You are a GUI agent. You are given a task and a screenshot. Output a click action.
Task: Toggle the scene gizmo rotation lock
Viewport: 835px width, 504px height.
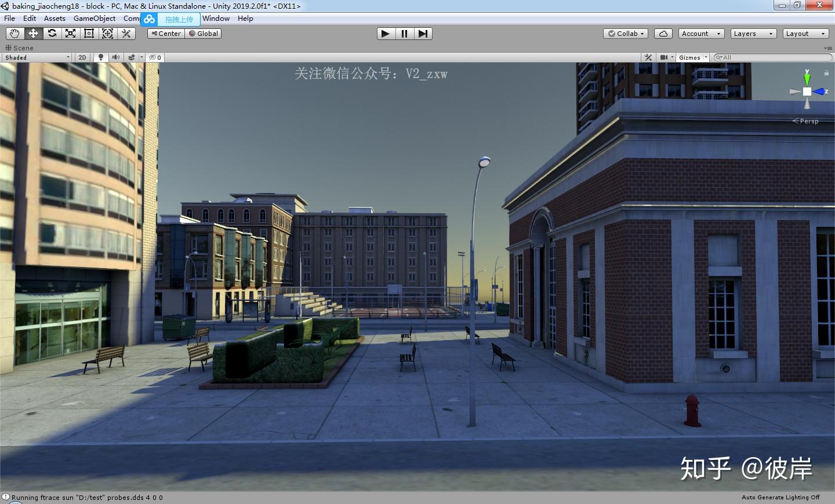click(x=826, y=73)
